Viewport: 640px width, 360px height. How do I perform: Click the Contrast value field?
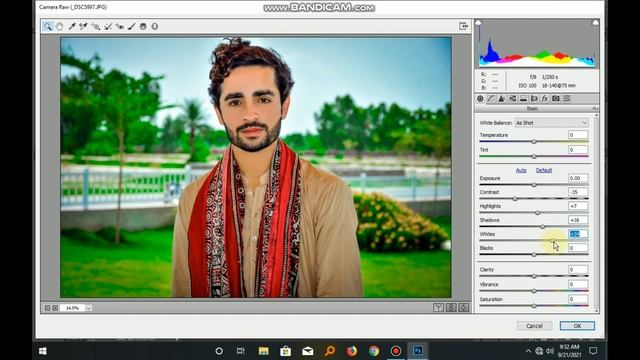[x=578, y=192]
